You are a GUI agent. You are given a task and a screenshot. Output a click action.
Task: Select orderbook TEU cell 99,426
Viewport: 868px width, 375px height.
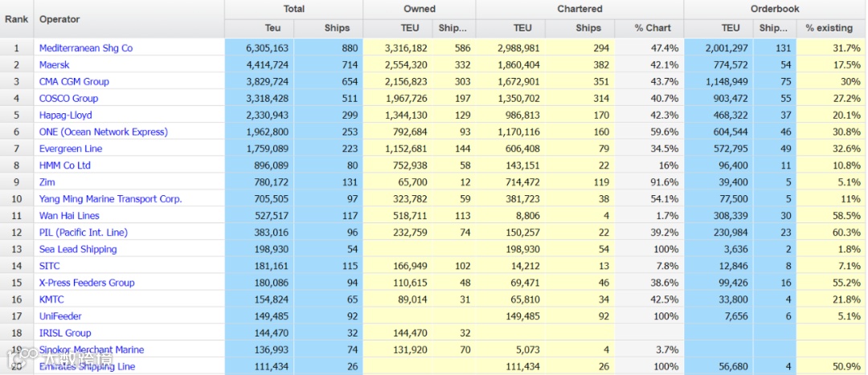[x=719, y=282]
